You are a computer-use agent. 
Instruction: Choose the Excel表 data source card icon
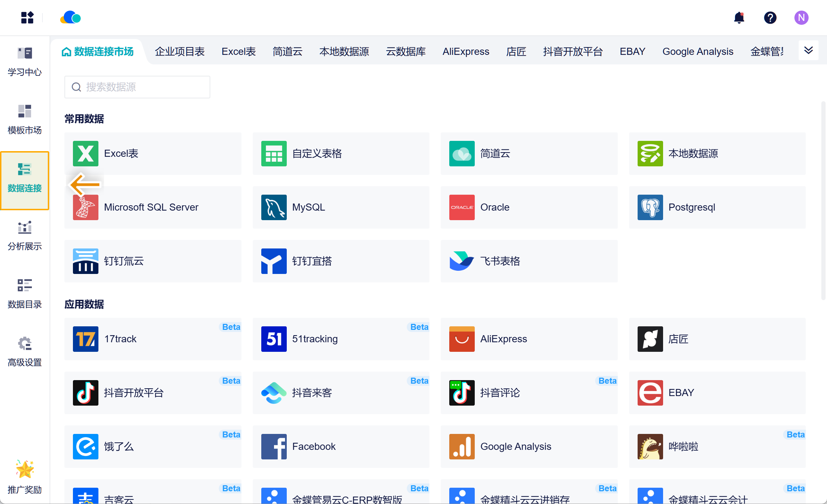pyautogui.click(x=86, y=154)
